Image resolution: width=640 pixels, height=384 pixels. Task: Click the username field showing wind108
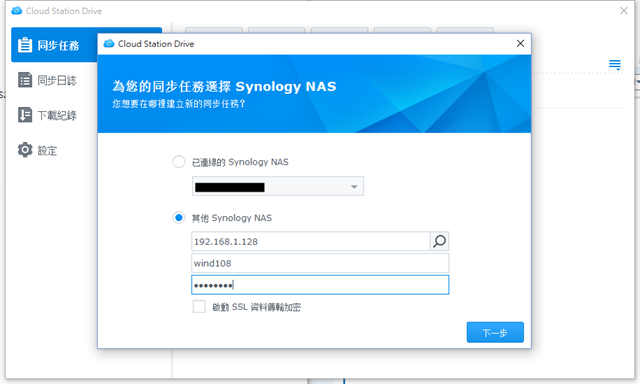[x=320, y=263]
